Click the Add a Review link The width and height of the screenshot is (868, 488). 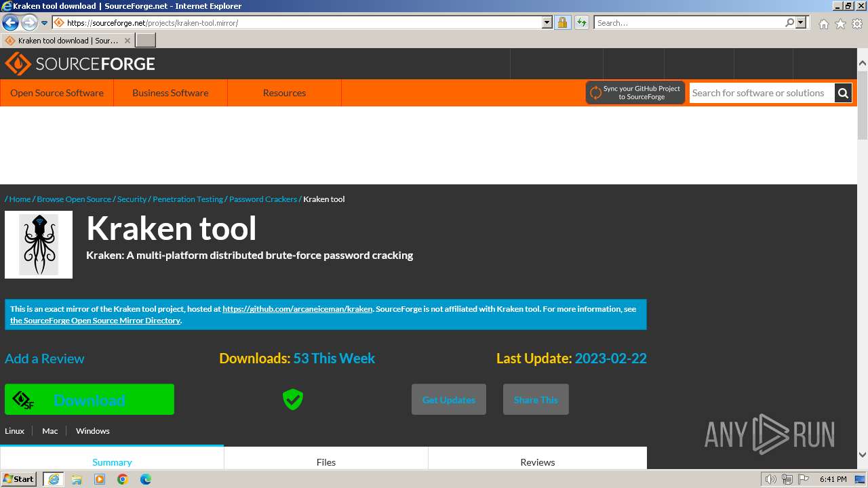[x=45, y=359]
